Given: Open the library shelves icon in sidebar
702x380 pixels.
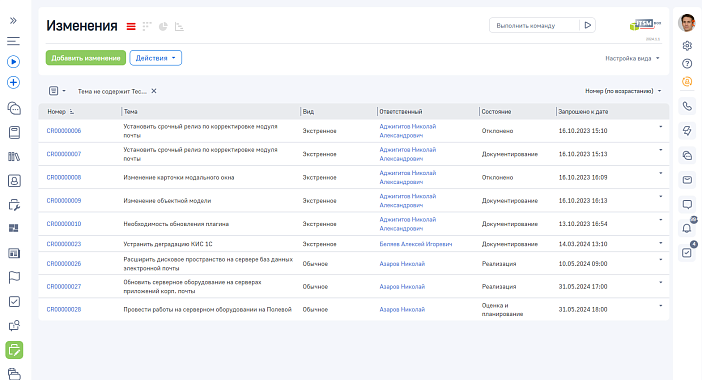Looking at the screenshot, I should click(x=14, y=157).
